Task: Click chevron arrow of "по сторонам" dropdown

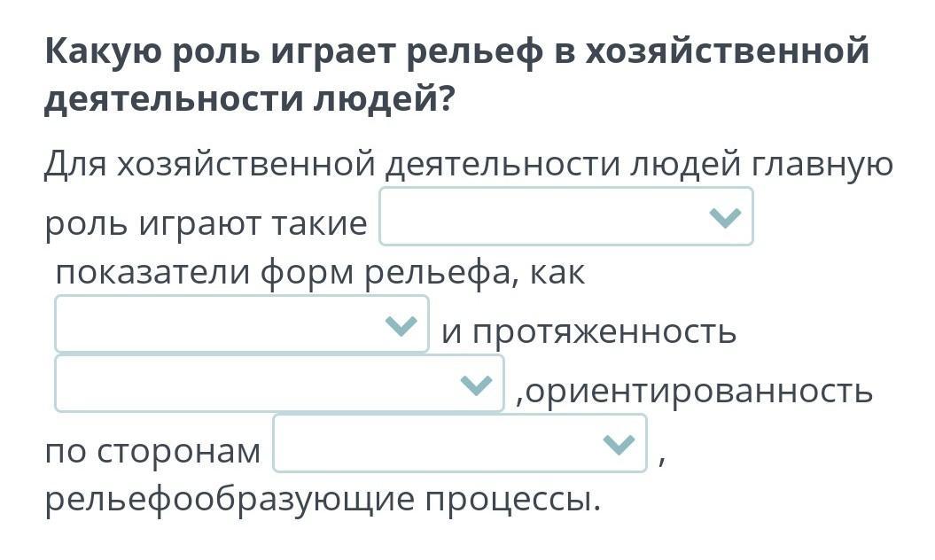Action: click(x=618, y=444)
